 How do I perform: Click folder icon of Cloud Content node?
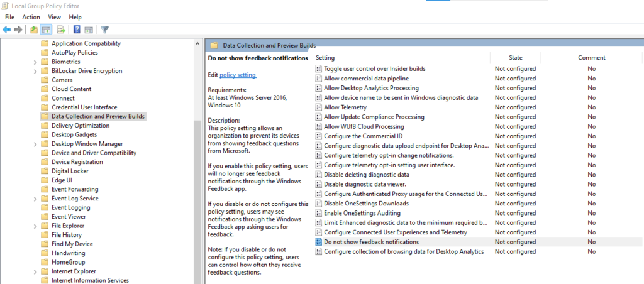point(45,89)
